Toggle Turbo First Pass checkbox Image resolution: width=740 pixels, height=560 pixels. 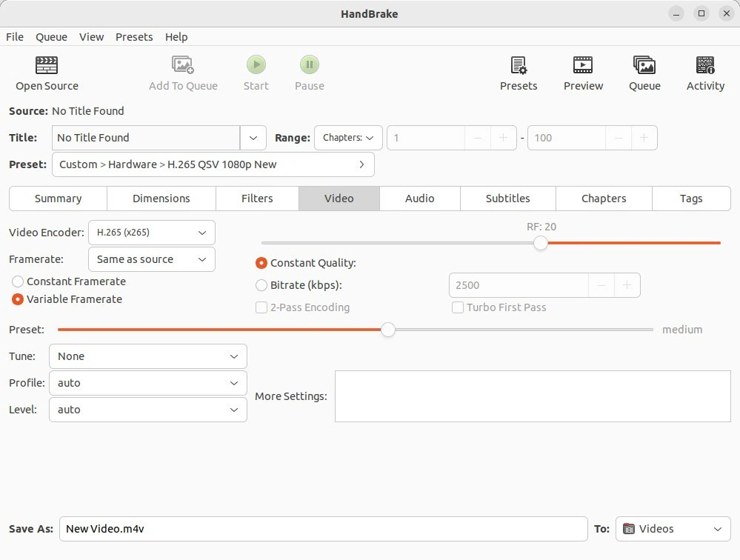click(x=457, y=307)
